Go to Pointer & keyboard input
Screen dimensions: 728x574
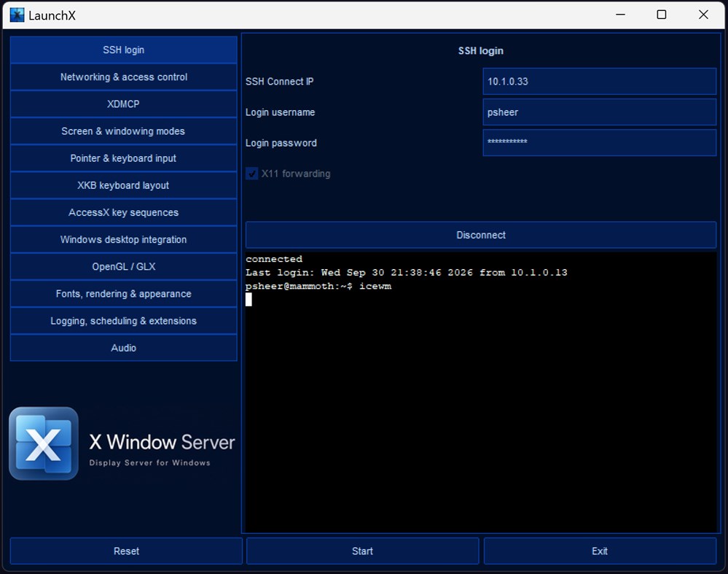coord(123,158)
